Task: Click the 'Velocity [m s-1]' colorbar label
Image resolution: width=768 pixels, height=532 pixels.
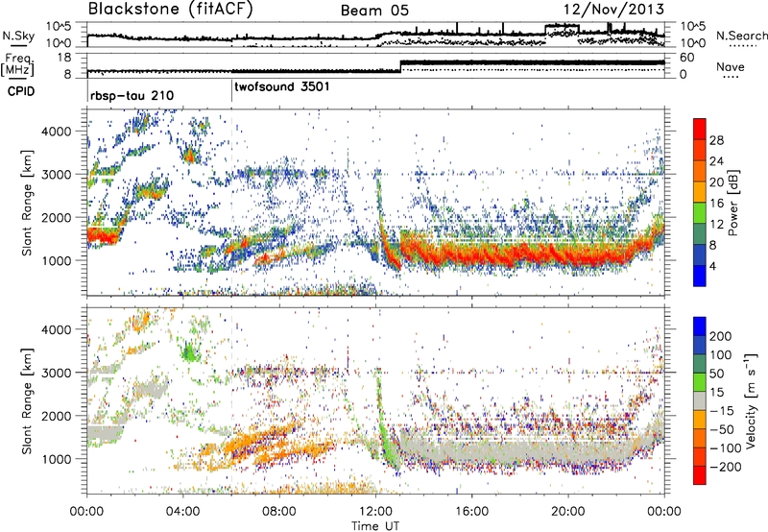Action: tap(751, 400)
